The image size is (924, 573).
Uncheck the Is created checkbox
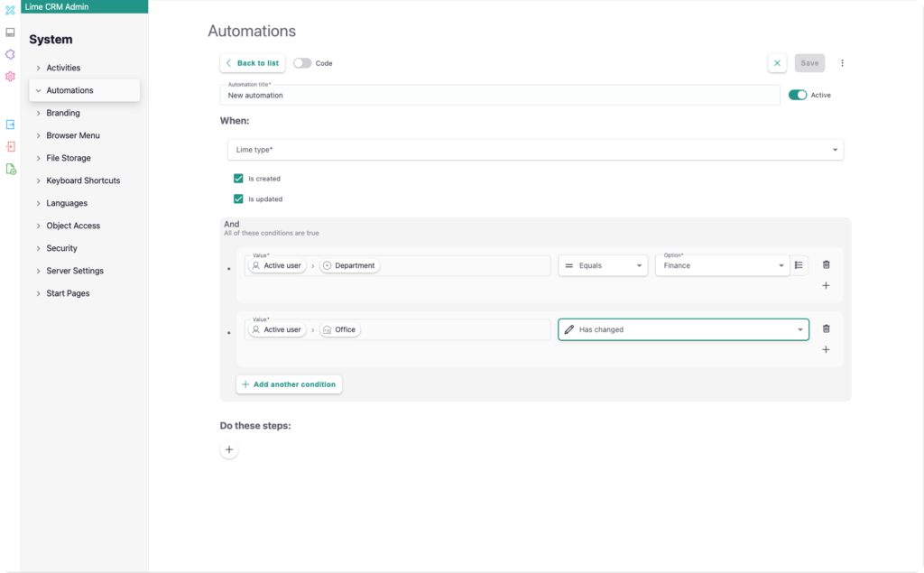238,178
